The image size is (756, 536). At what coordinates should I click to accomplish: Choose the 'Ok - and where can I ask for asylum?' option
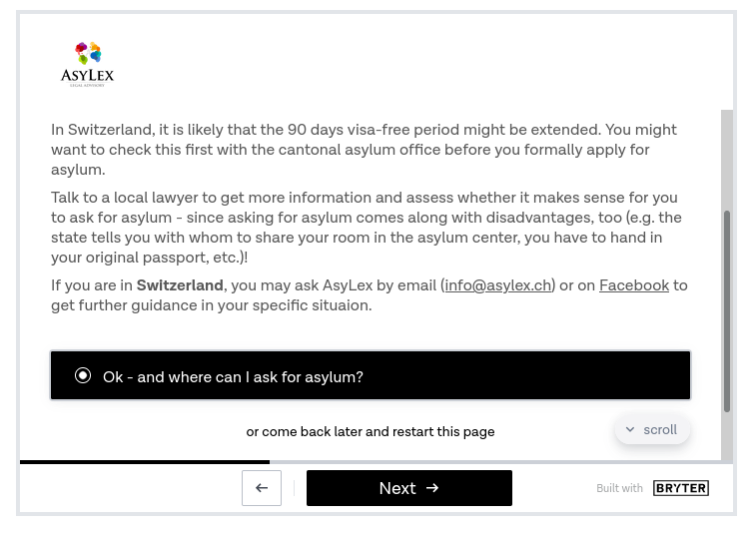point(371,375)
